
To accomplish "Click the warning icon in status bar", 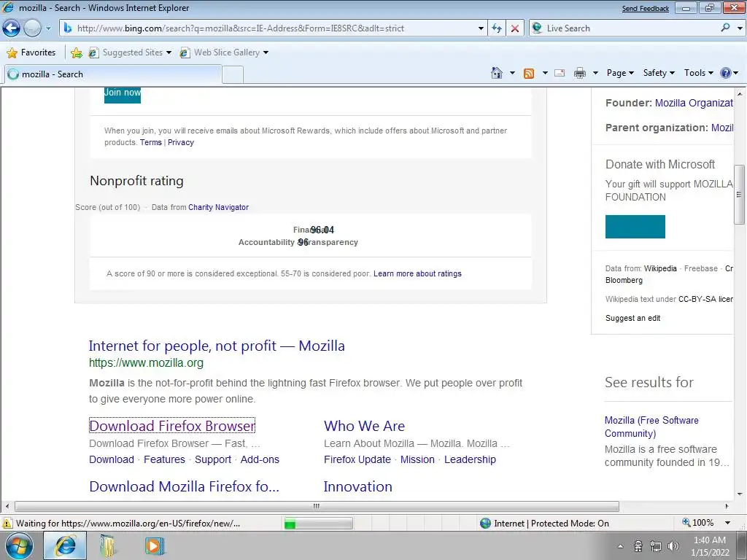I will point(7,524).
